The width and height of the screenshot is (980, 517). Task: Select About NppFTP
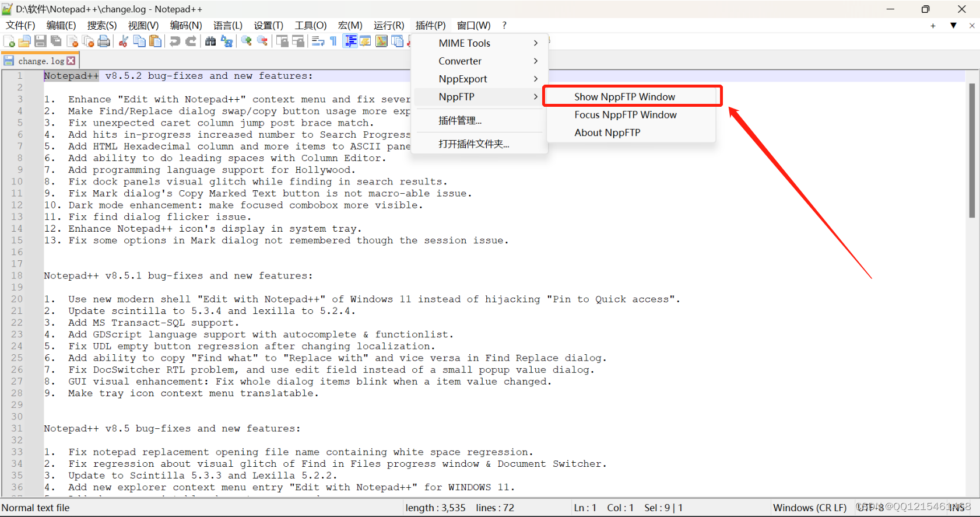click(632, 132)
